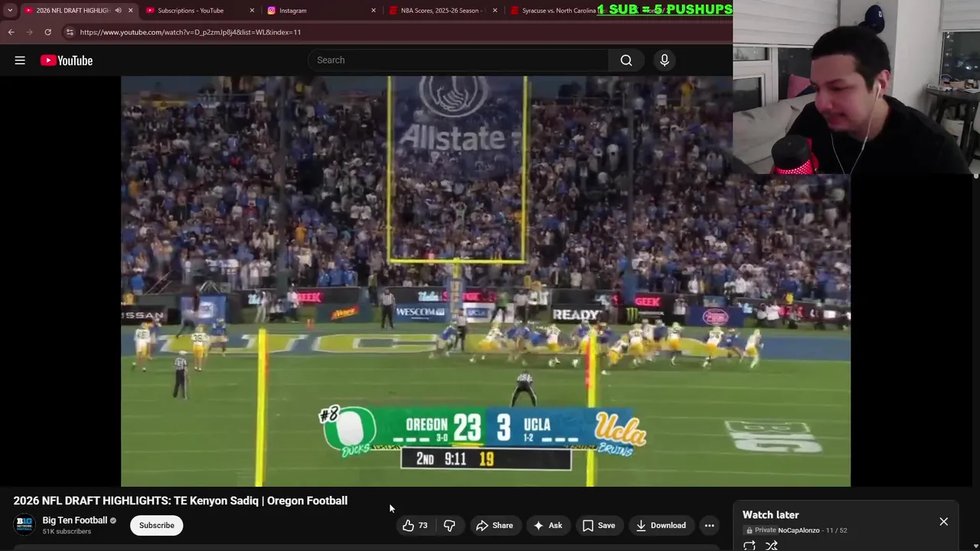Open NoCapAlonzo playlist owner link
Image resolution: width=980 pixels, height=551 pixels.
(x=799, y=530)
